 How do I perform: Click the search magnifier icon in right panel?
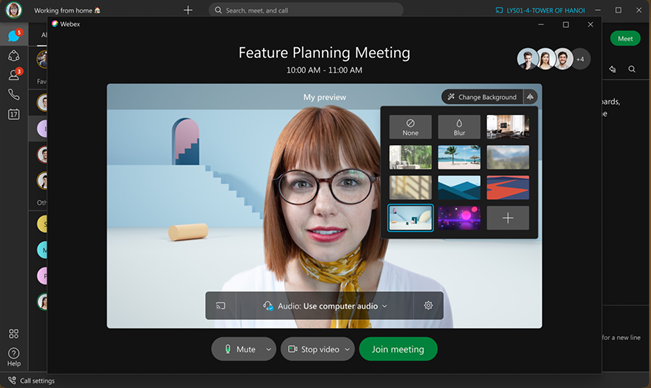[x=631, y=69]
